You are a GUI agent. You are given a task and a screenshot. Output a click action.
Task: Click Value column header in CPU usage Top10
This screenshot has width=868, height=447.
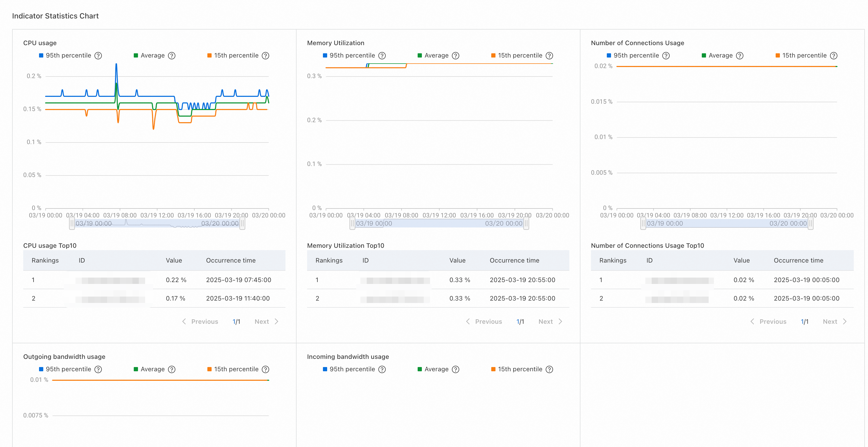(x=174, y=260)
